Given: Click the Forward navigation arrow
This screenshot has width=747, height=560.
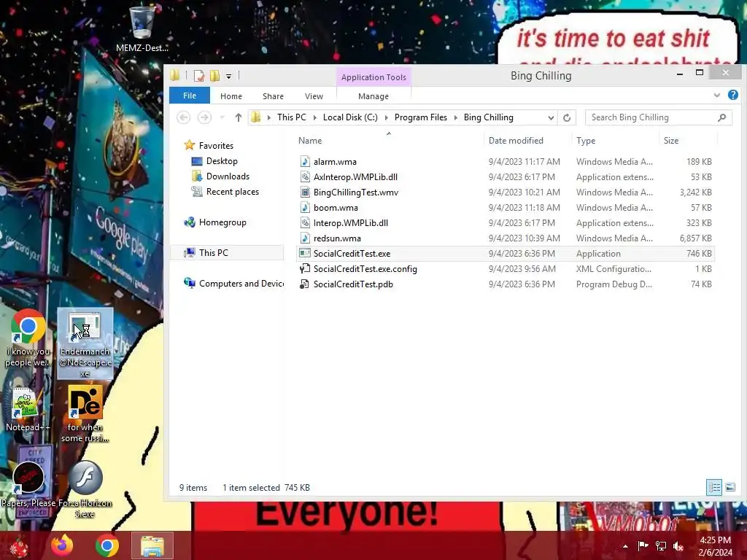Looking at the screenshot, I should click(x=204, y=117).
